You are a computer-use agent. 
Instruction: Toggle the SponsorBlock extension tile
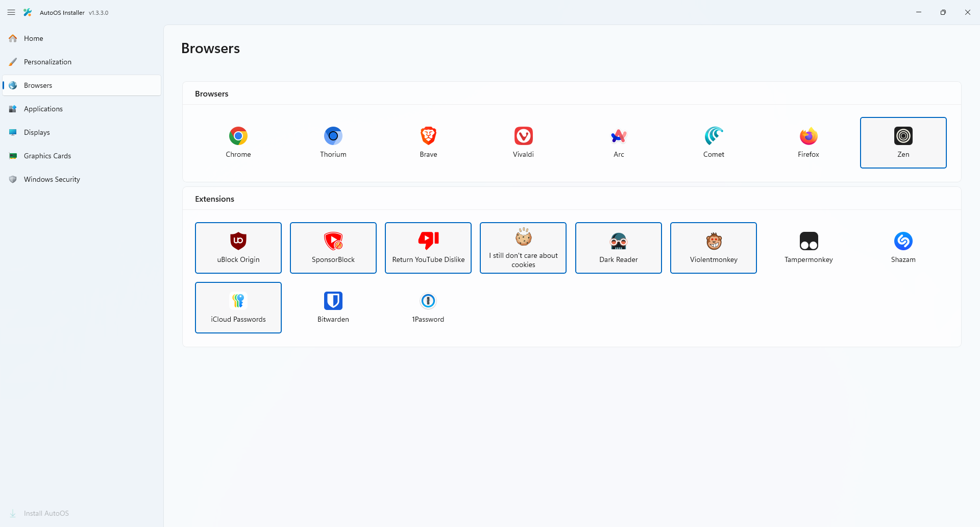point(333,248)
